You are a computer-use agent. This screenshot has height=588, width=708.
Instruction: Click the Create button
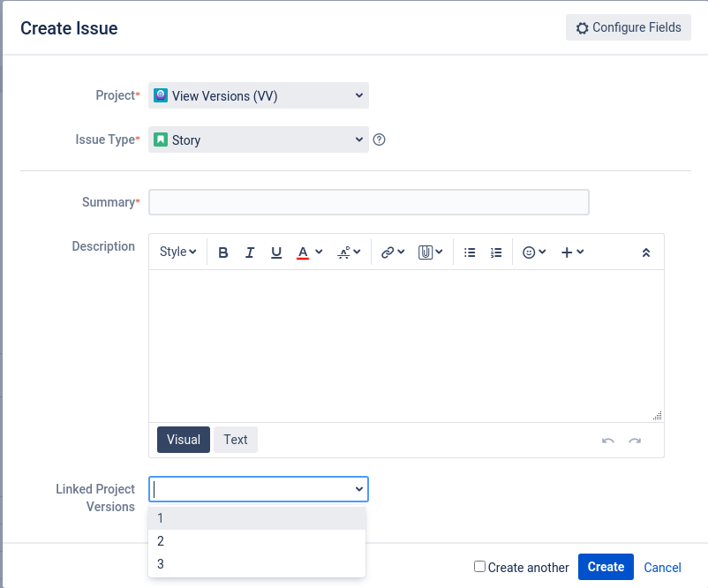pyautogui.click(x=606, y=567)
